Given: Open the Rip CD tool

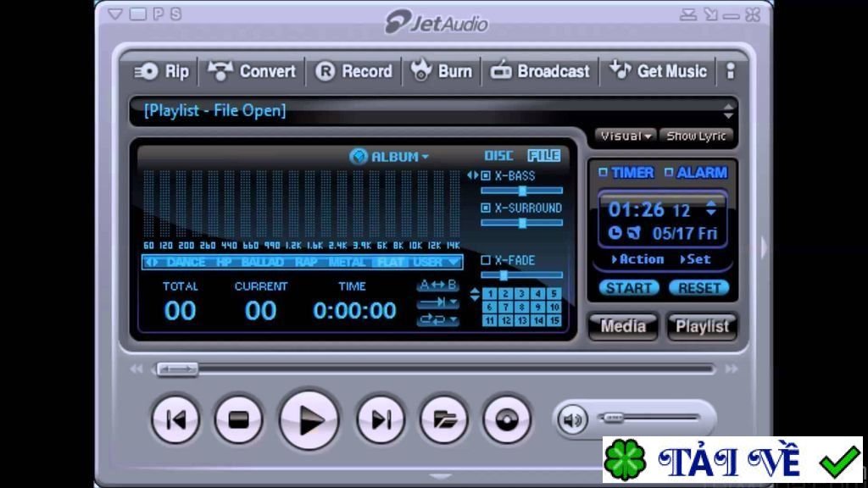Looking at the screenshot, I should [162, 71].
